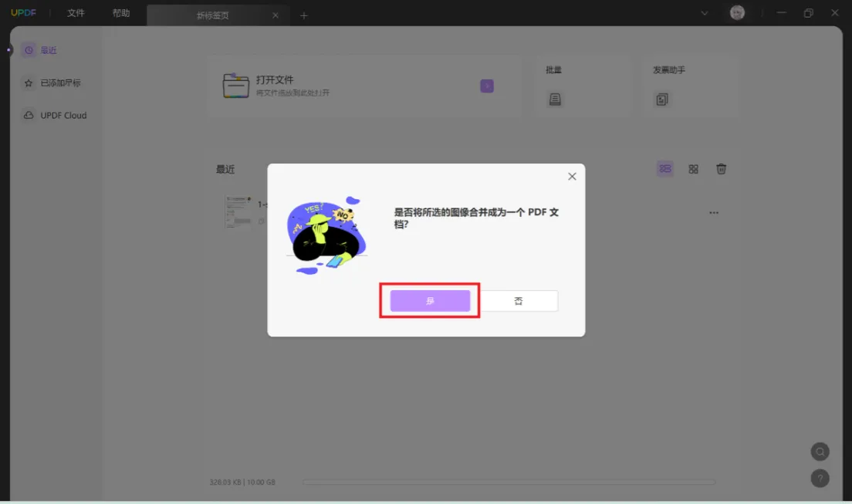
Task: Switch recent files to list view
Action: pyautogui.click(x=665, y=169)
